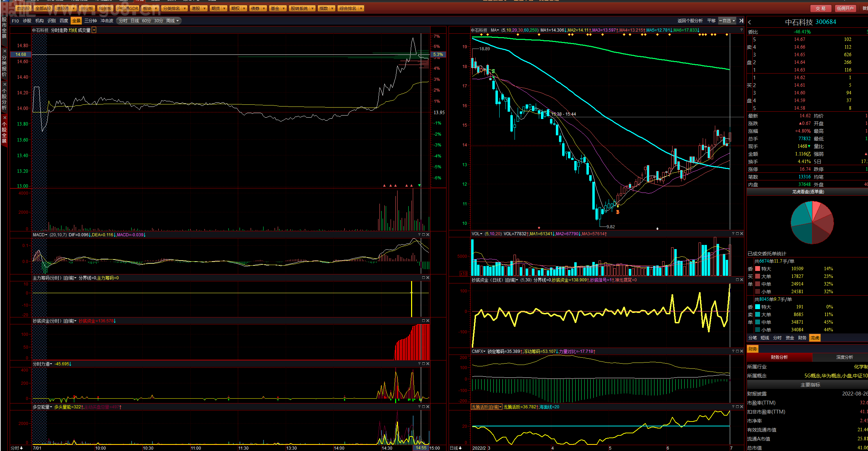
Task: Open the 分时走势 chart options dropdown
Action: tap(94, 31)
